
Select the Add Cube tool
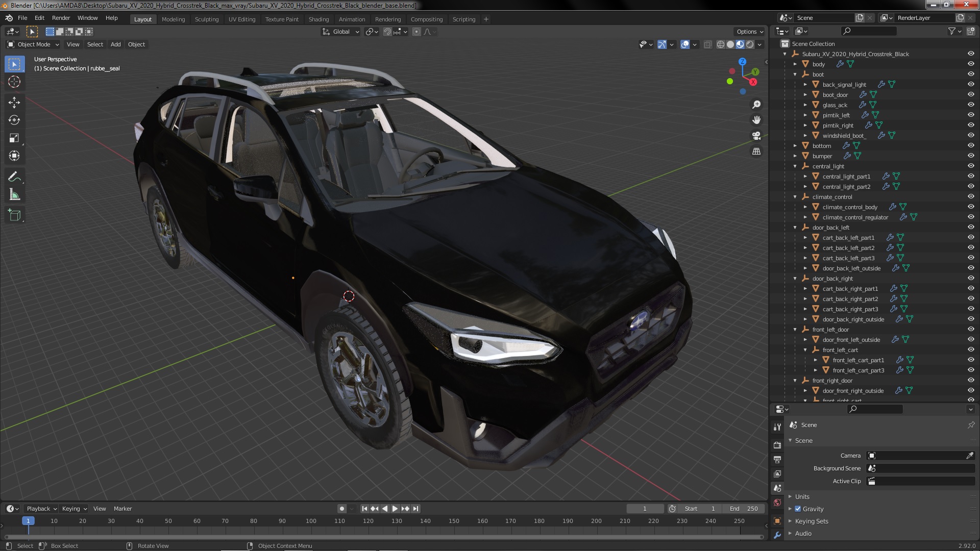[14, 215]
